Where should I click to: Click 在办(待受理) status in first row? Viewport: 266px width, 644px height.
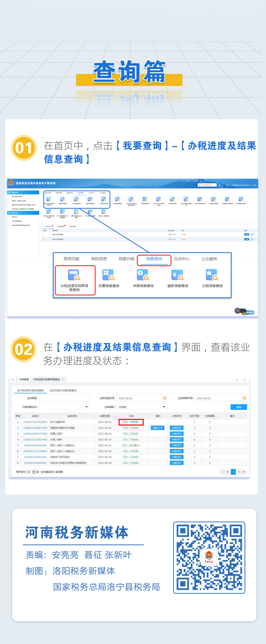click(131, 422)
